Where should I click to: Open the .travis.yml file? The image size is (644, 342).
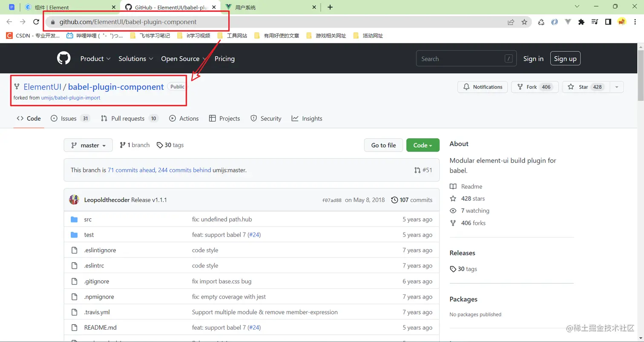pyautogui.click(x=97, y=312)
